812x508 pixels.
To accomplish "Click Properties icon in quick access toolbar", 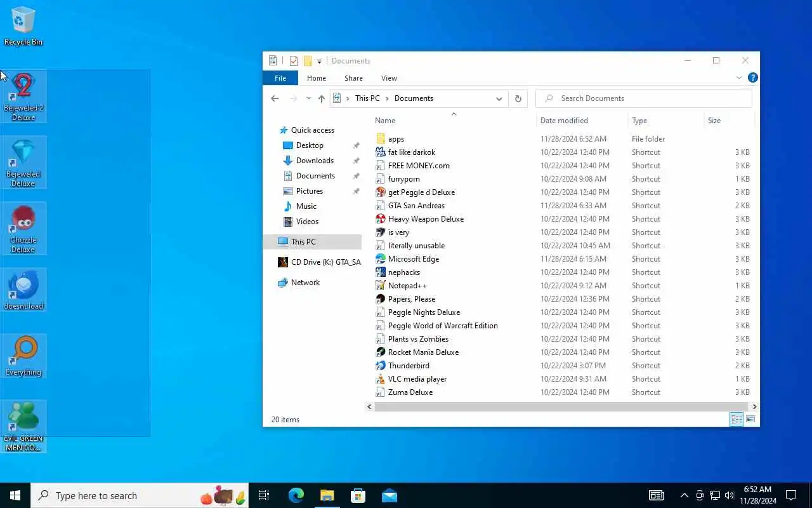I will tap(294, 61).
